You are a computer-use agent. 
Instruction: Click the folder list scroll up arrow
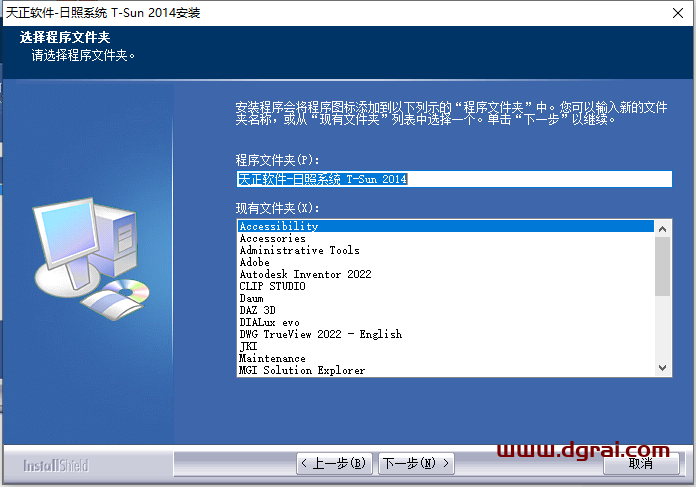pos(663,229)
